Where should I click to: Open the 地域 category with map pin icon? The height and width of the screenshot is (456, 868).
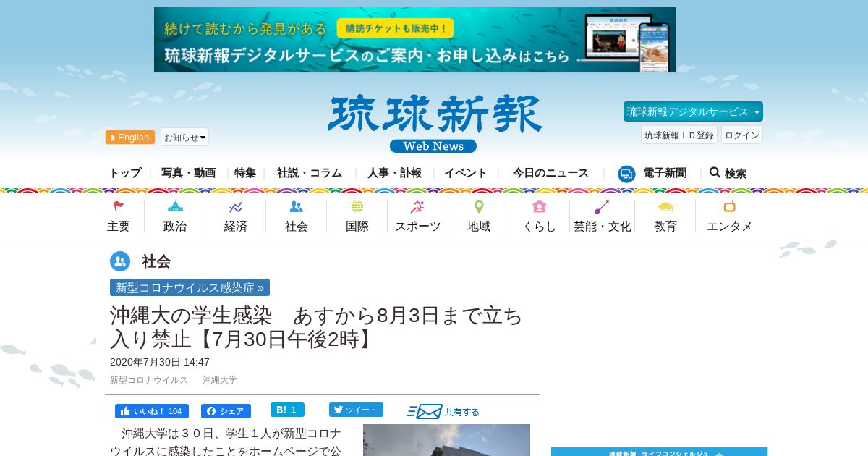479,216
